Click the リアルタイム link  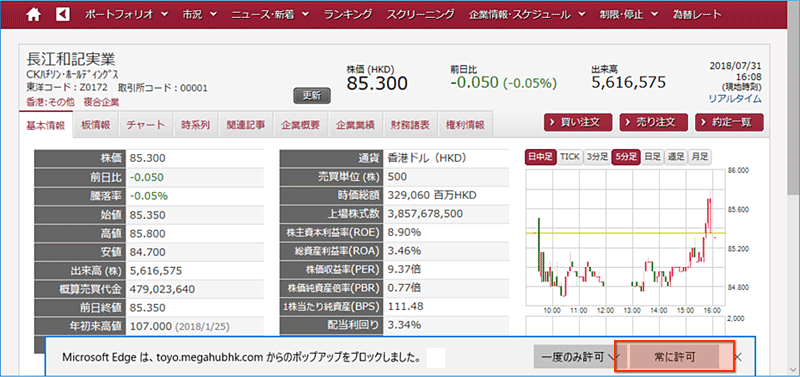(x=735, y=99)
